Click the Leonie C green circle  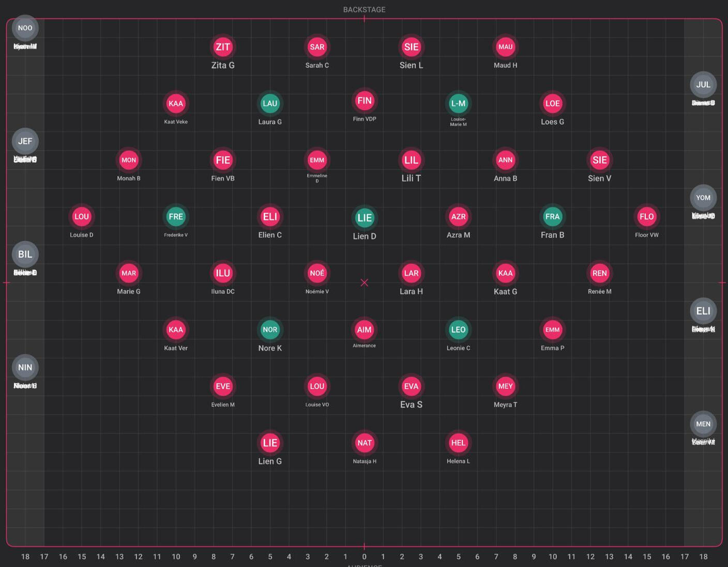[458, 330]
